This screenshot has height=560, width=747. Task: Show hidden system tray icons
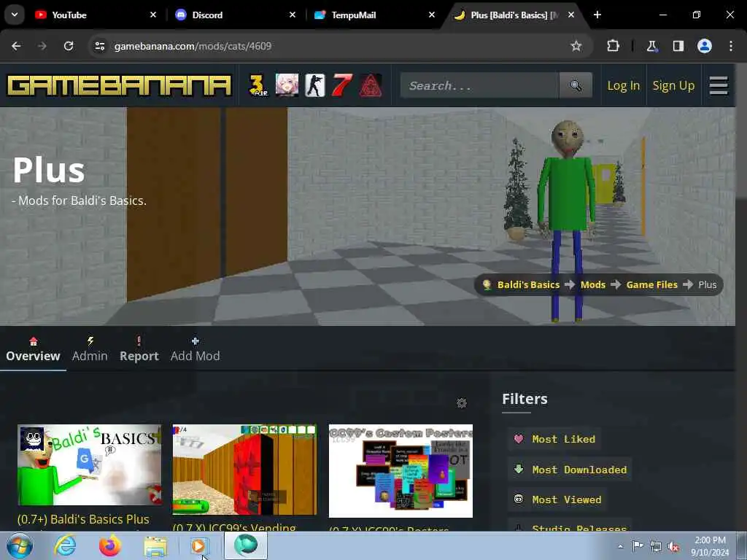point(620,547)
